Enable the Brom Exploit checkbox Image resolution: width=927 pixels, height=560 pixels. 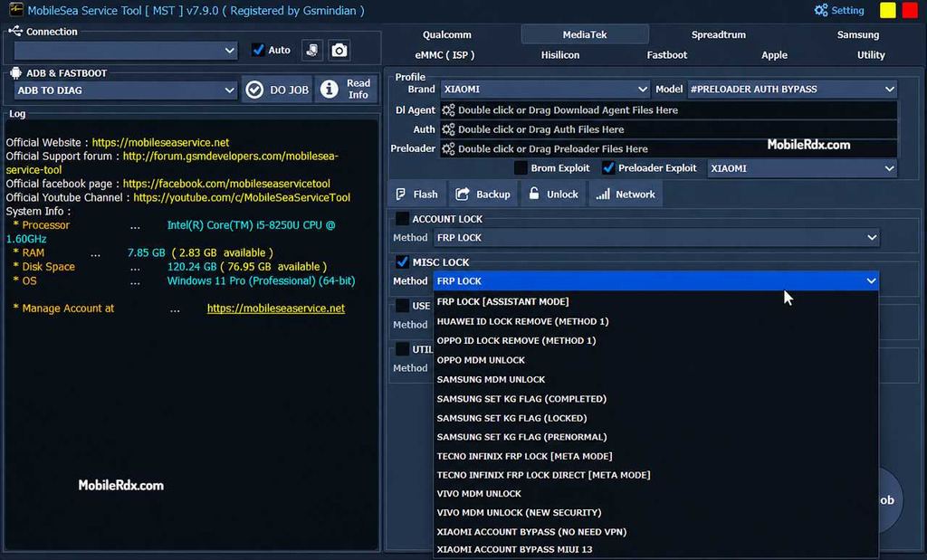pos(521,167)
